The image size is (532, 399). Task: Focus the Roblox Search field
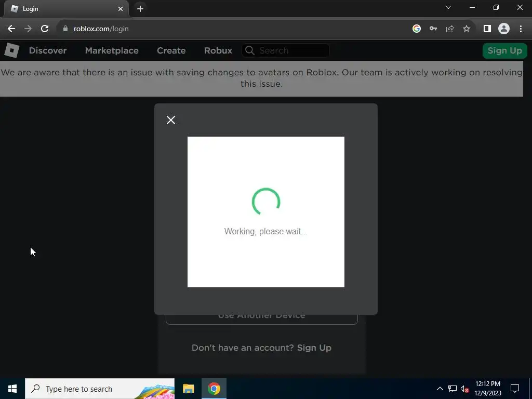click(286, 50)
